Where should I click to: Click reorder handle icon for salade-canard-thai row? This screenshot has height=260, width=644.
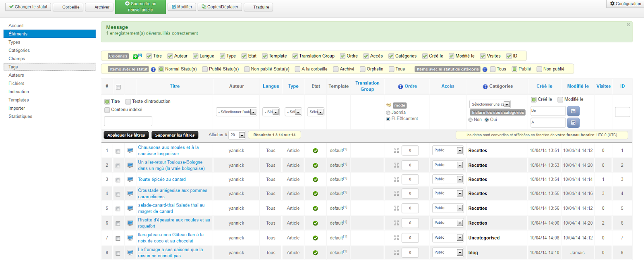pos(396,208)
